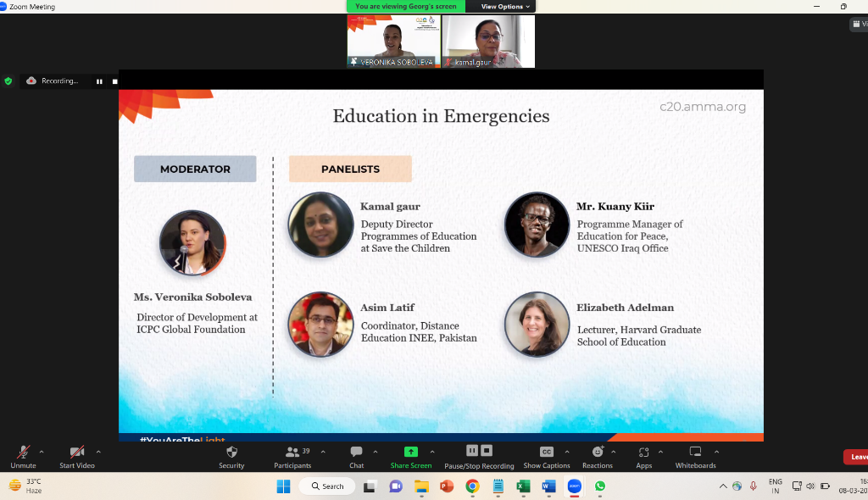Pause recording from the bottom toolbar

[471, 450]
